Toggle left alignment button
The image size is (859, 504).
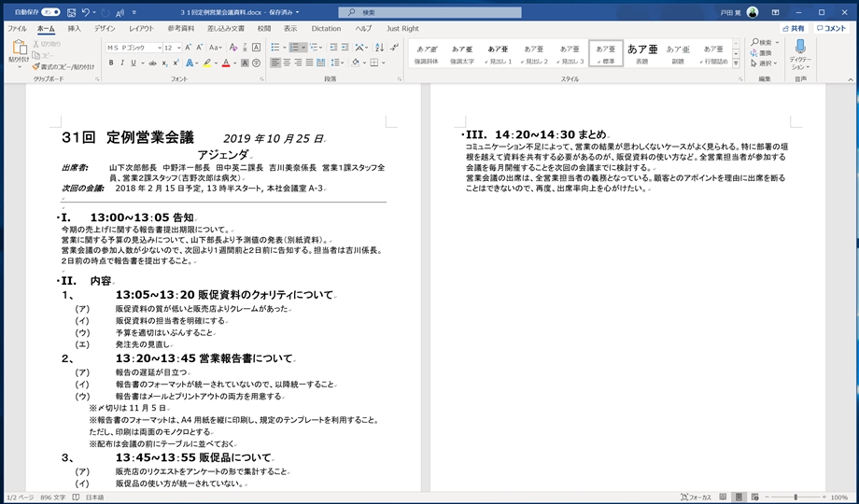(275, 63)
